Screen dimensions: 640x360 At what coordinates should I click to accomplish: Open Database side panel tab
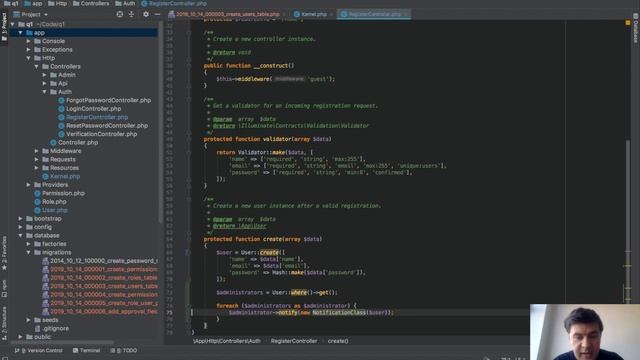(x=636, y=29)
